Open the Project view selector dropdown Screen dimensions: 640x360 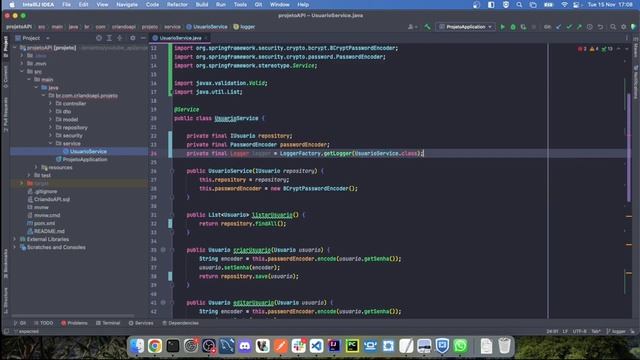tap(32, 38)
